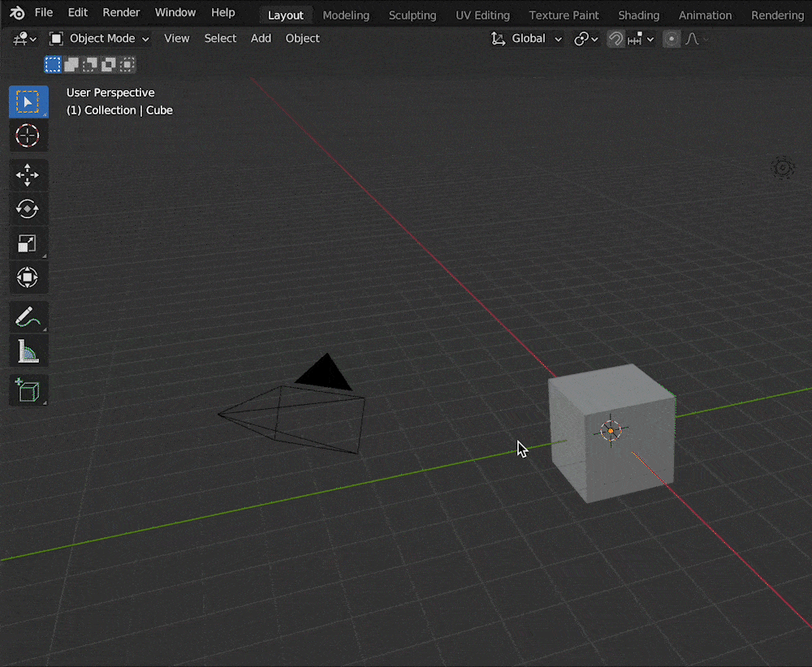Enable proportional editing
Image resolution: width=812 pixels, height=667 pixels.
[x=672, y=39]
